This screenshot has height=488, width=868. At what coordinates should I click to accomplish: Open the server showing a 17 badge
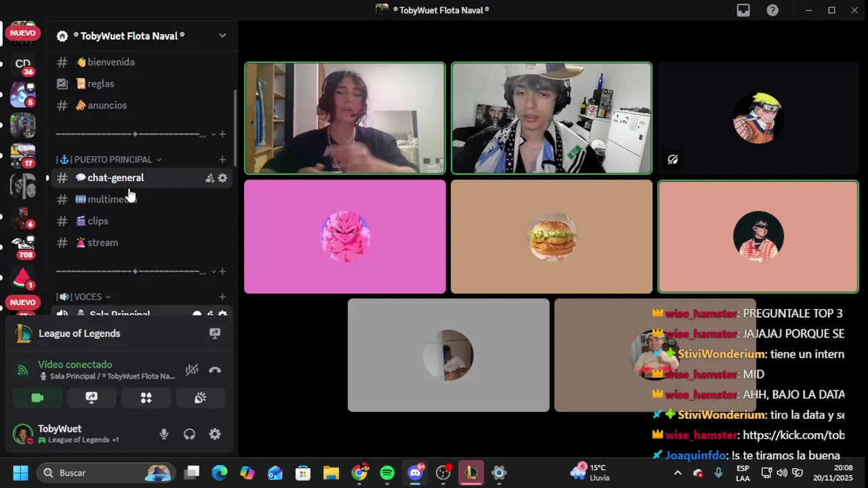click(x=23, y=156)
